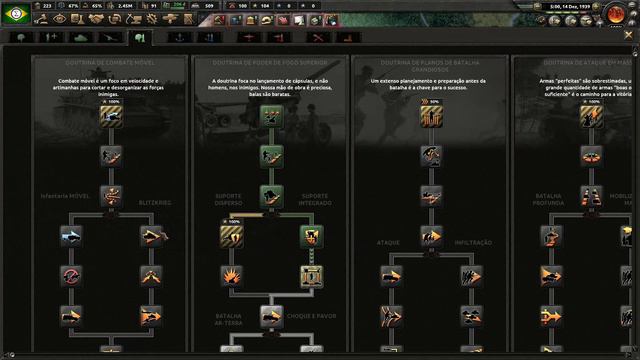Image resolution: width=640 pixels, height=360 pixels.
Task: Select explosion icon doctrine under Suporte Disperso
Action: point(231,276)
